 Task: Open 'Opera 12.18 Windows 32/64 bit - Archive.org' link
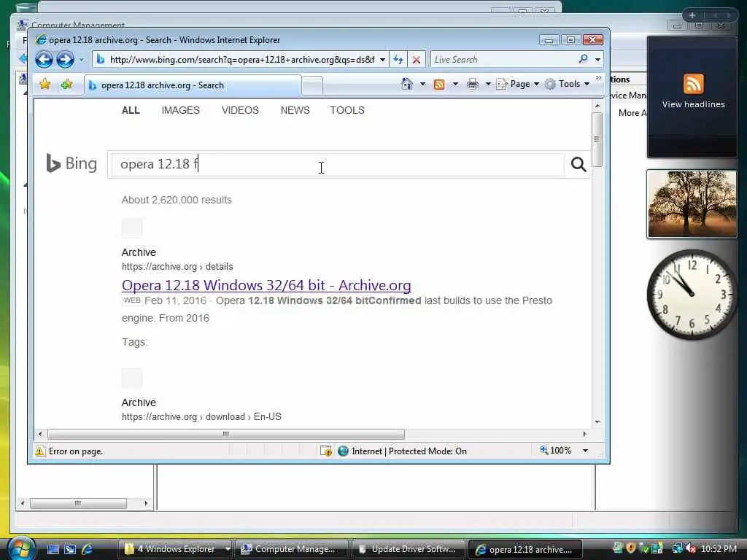tap(266, 285)
